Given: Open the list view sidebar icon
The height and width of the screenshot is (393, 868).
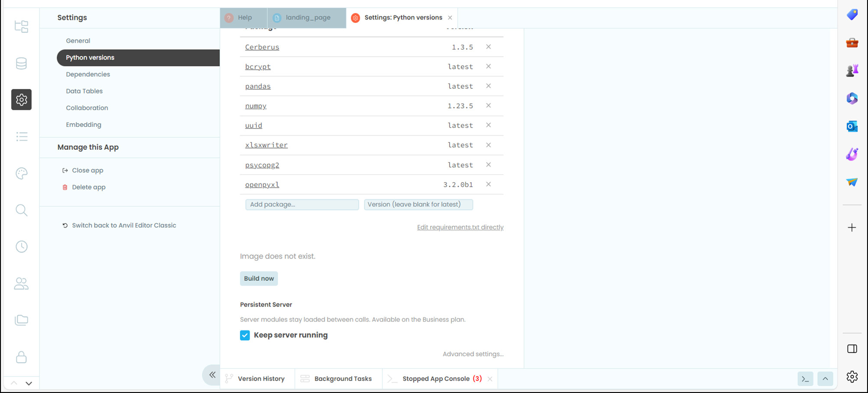Looking at the screenshot, I should (x=21, y=136).
